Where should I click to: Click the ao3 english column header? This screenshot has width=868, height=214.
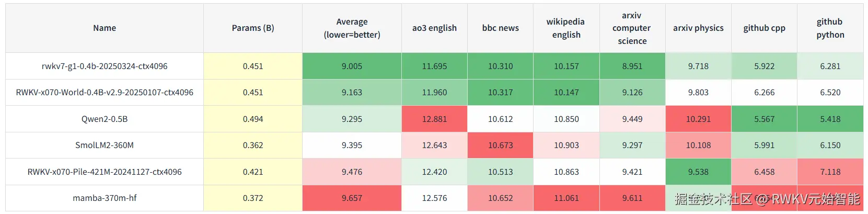[x=434, y=28]
